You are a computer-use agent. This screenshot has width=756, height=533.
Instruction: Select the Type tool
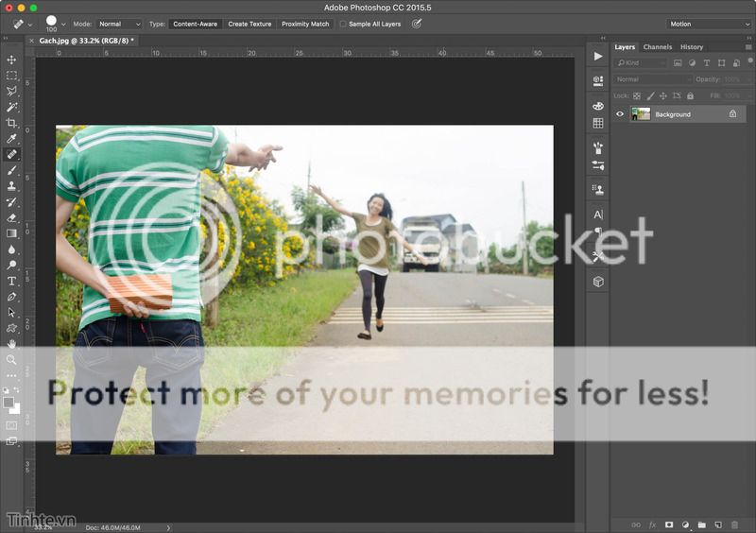(x=11, y=281)
